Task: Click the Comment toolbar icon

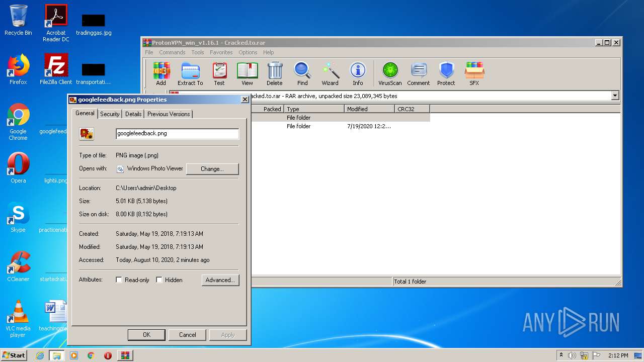Action: (x=419, y=74)
